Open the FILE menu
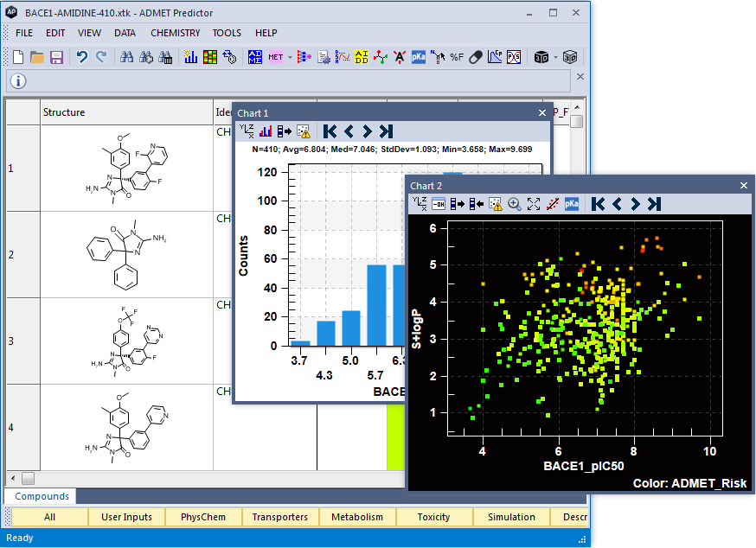This screenshot has width=756, height=548. [24, 33]
